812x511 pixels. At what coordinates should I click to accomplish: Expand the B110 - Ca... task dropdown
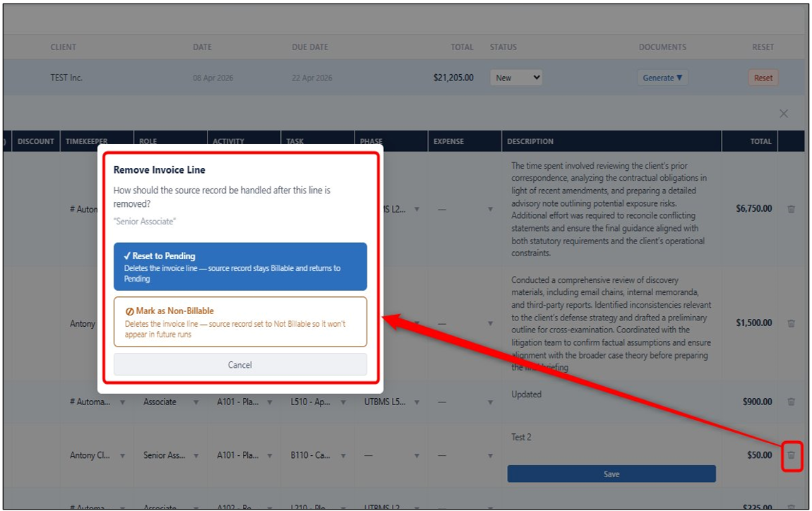[x=343, y=456]
